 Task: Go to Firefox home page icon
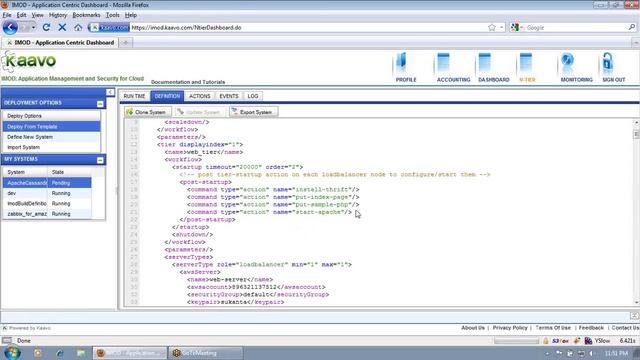tap(78, 27)
